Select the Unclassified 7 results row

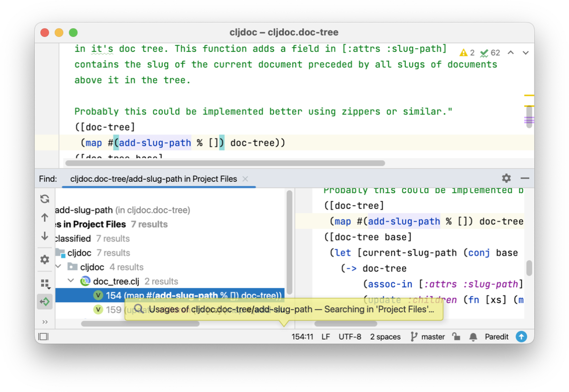(x=170, y=238)
